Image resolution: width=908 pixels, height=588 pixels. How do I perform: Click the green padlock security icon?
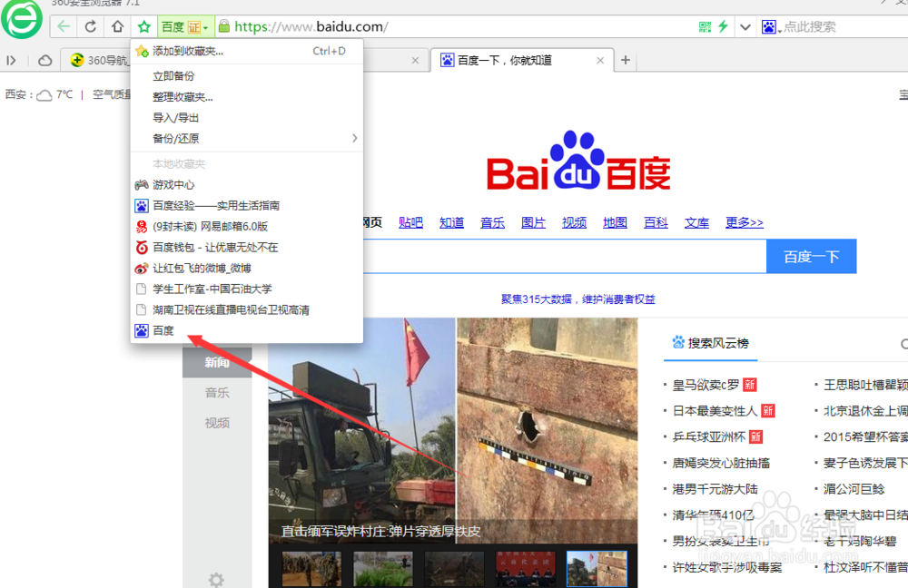[224, 26]
